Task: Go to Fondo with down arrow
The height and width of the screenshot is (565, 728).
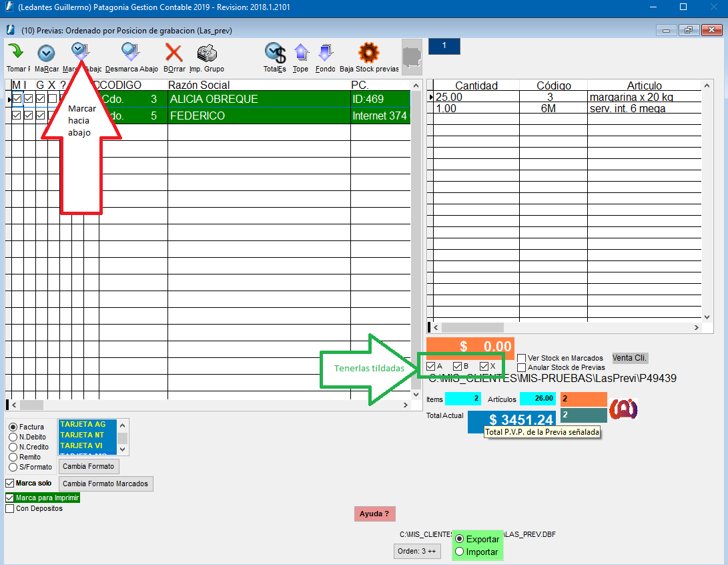Action: pos(326,53)
